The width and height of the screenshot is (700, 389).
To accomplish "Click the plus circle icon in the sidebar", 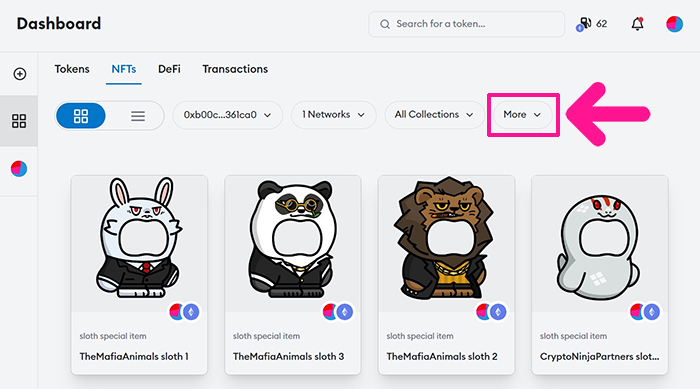I will click(20, 74).
